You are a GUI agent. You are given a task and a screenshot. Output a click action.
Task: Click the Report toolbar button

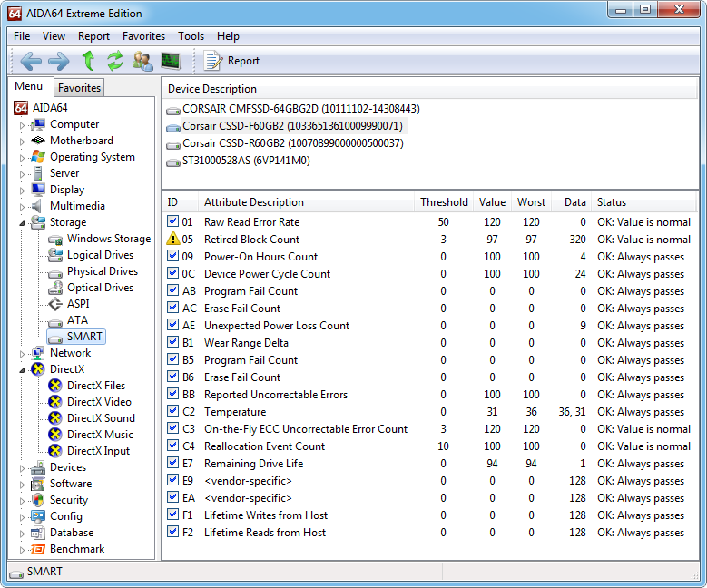(x=231, y=61)
